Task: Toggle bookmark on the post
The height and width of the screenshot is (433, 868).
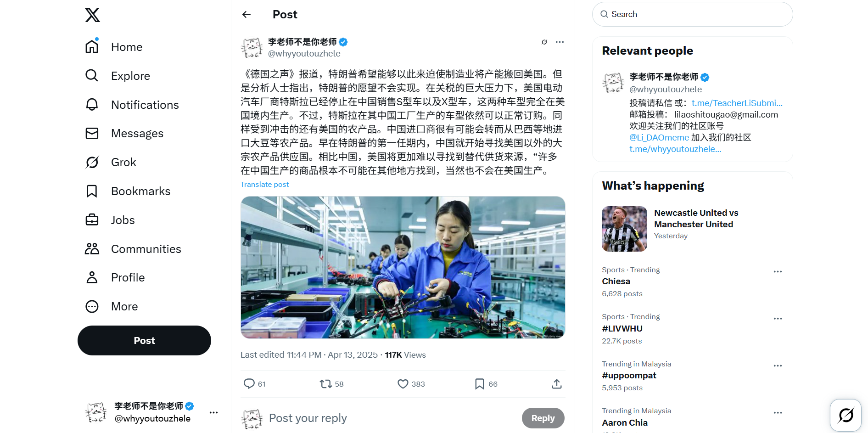Action: (x=480, y=384)
